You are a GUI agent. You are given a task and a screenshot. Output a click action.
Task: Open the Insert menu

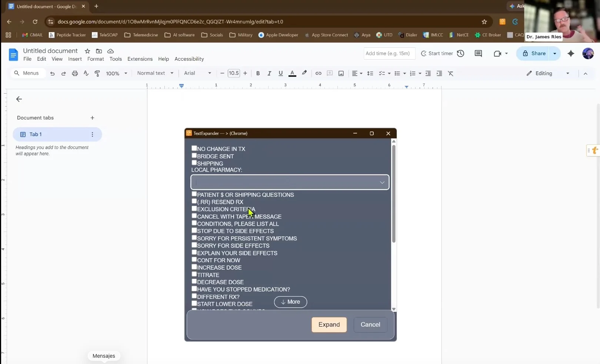coord(75,59)
